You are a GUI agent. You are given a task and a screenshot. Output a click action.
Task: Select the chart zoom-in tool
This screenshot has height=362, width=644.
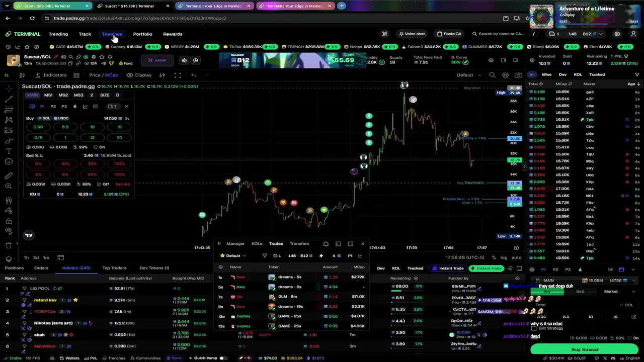click(9, 186)
